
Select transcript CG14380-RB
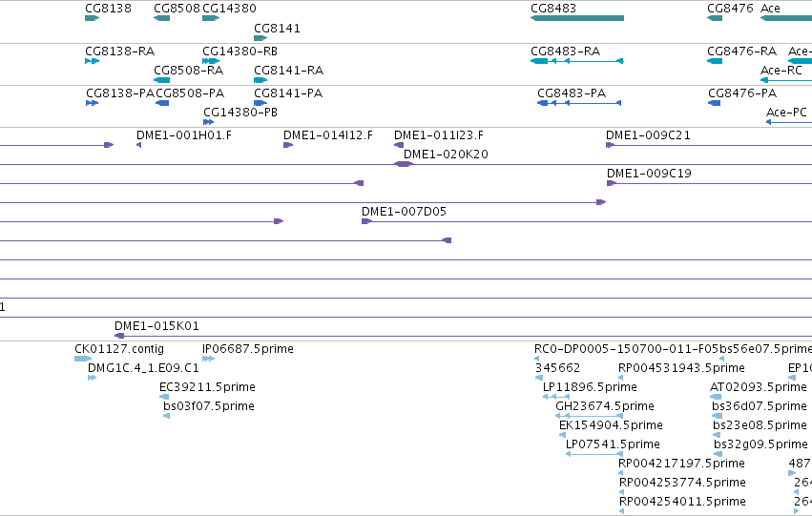[x=211, y=61]
